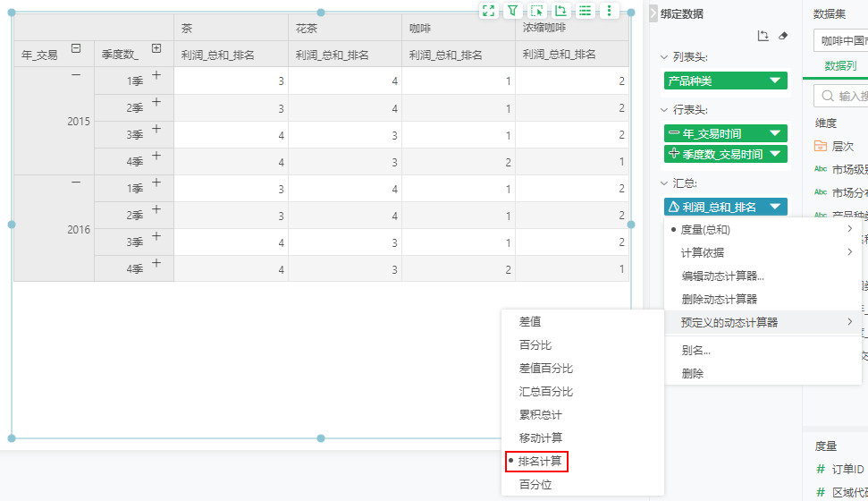This screenshot has width=868, height=501.
Task: Open the dataset selector 咖啡中国 combo box
Action: (x=841, y=41)
